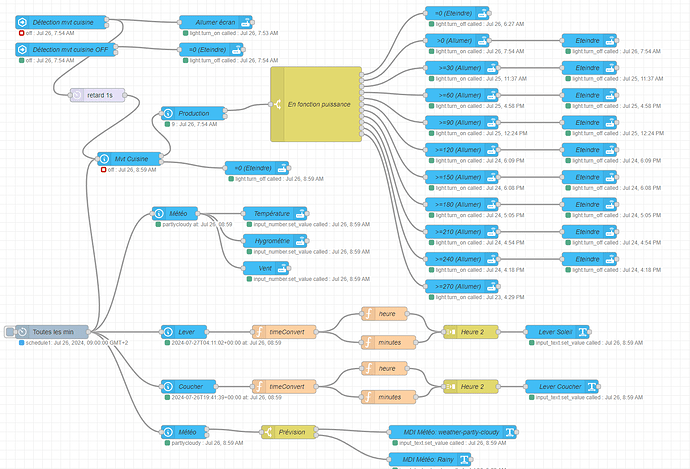The height and width of the screenshot is (469, 690).
Task: Click status 'light.turn_off called : Jul 26, 6:27 AM'
Action: 480,24
